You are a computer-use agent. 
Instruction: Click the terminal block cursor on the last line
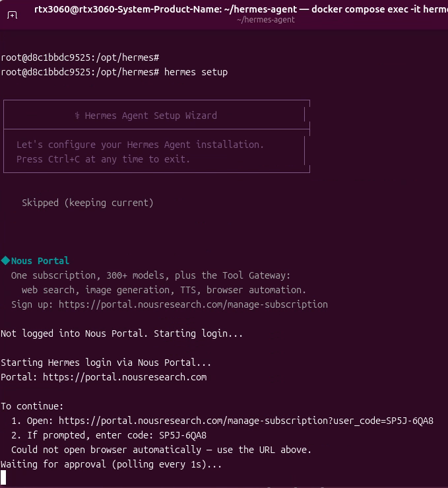pyautogui.click(x=3, y=477)
